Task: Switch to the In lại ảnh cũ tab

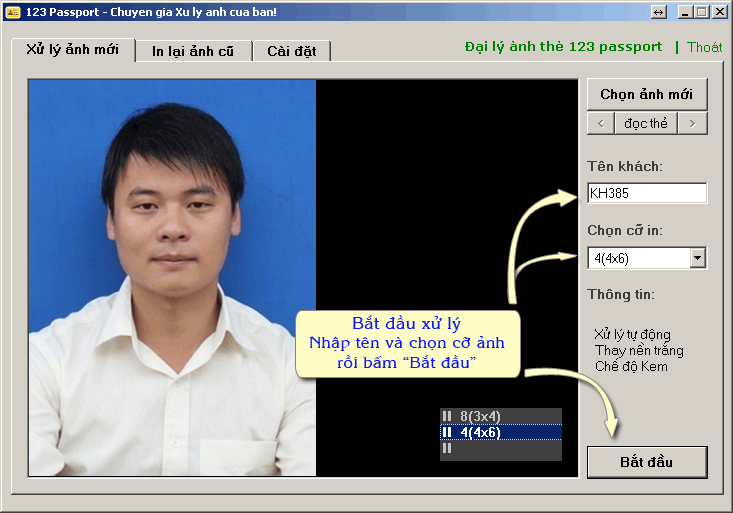Action: coord(194,51)
